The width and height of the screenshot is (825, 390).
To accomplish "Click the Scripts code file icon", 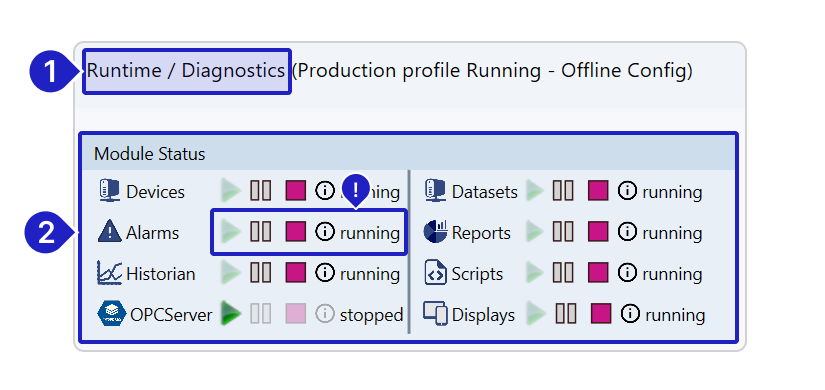I will click(435, 273).
